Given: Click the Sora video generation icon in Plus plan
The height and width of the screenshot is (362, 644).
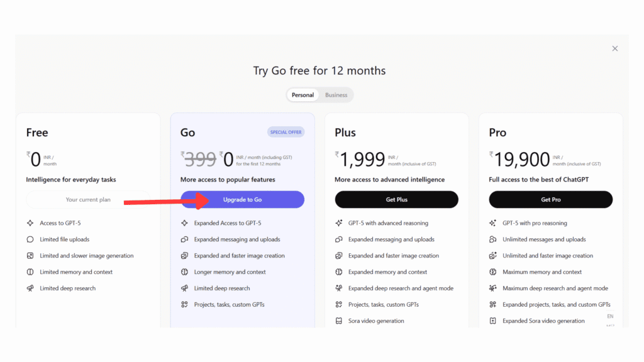Looking at the screenshot, I should pos(338,321).
